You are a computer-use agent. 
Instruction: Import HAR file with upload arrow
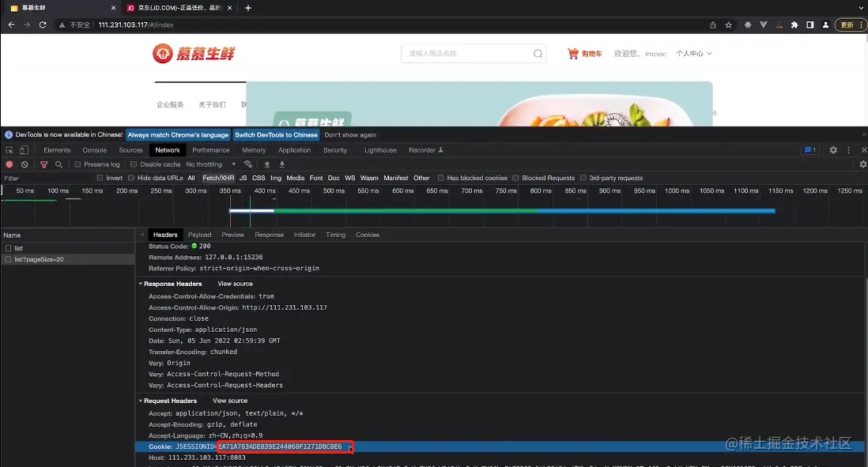click(x=267, y=164)
